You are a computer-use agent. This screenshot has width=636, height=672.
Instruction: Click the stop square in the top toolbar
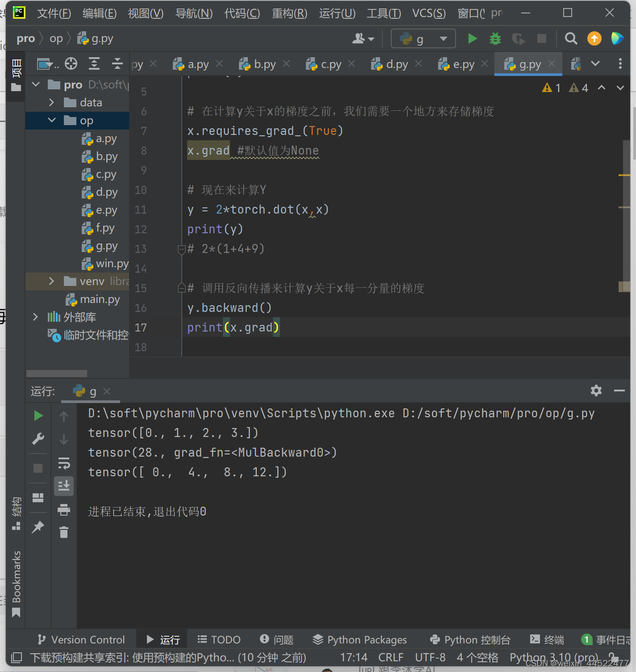coord(542,39)
